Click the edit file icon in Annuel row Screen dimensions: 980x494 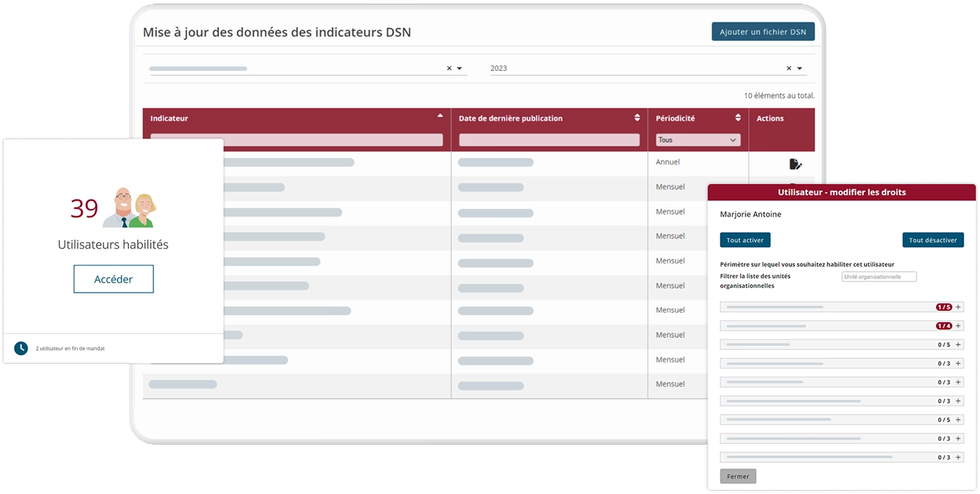click(795, 164)
